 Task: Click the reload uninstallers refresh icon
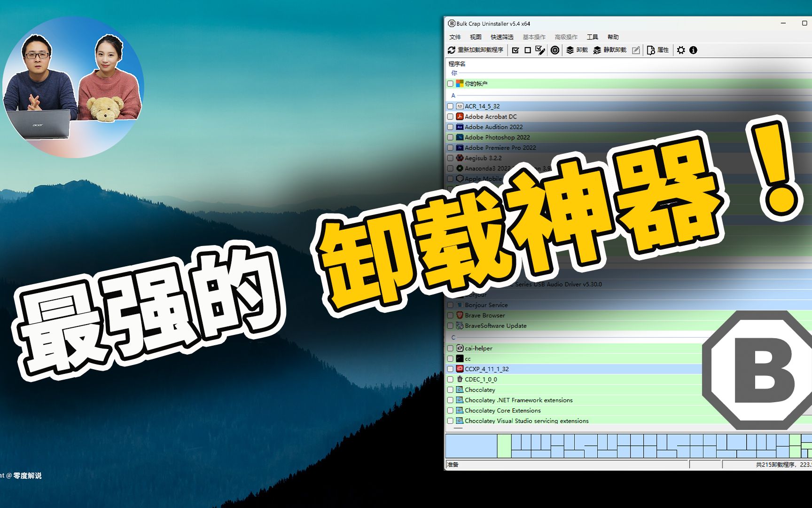(x=452, y=50)
